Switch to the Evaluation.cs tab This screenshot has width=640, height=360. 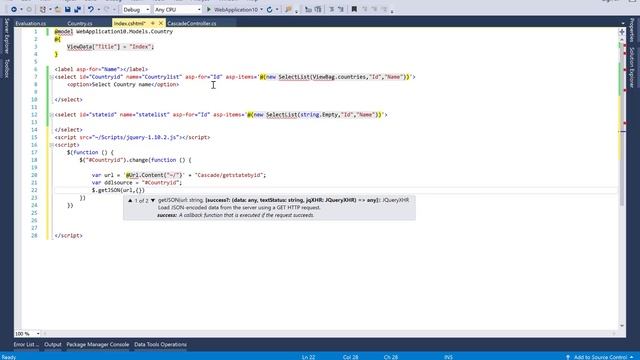31,23
